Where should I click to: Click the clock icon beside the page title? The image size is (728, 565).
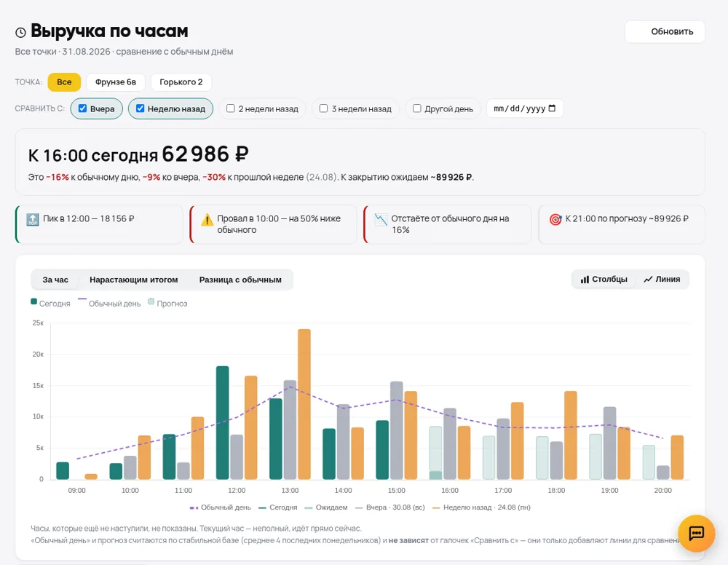[20, 33]
